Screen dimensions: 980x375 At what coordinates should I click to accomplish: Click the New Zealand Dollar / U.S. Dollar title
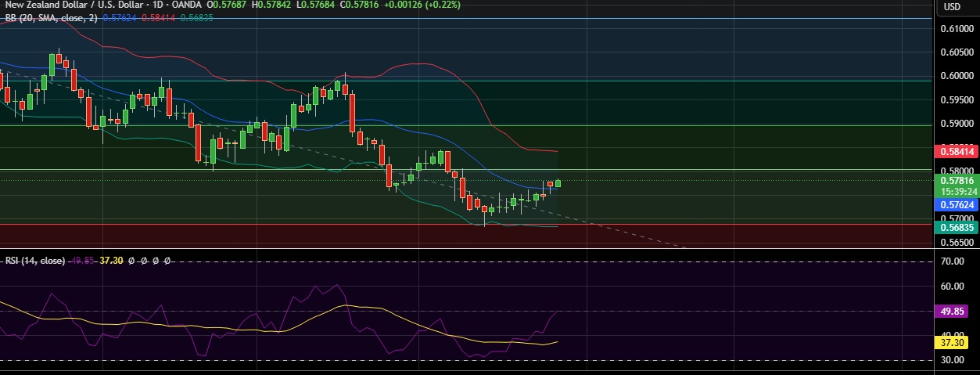(80, 5)
